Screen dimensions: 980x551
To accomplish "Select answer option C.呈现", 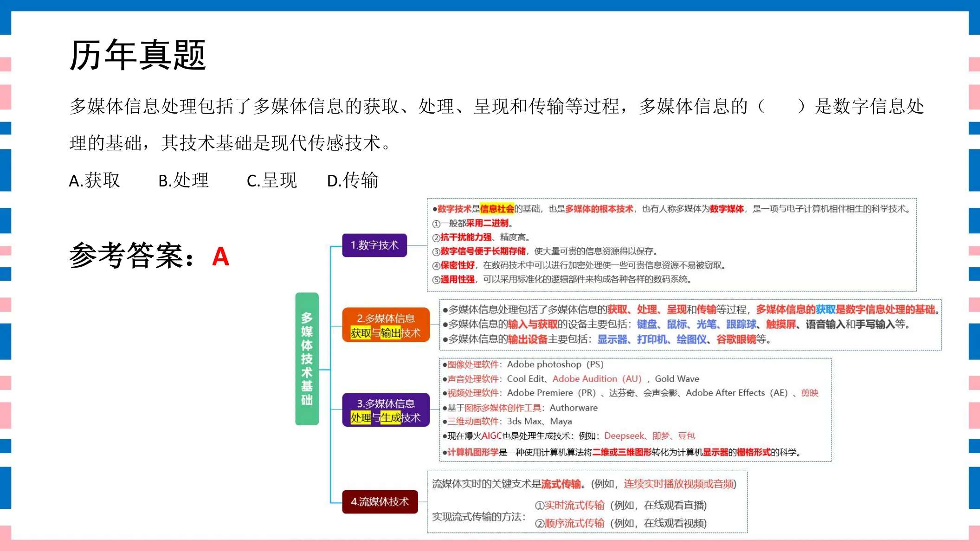I will click(272, 180).
